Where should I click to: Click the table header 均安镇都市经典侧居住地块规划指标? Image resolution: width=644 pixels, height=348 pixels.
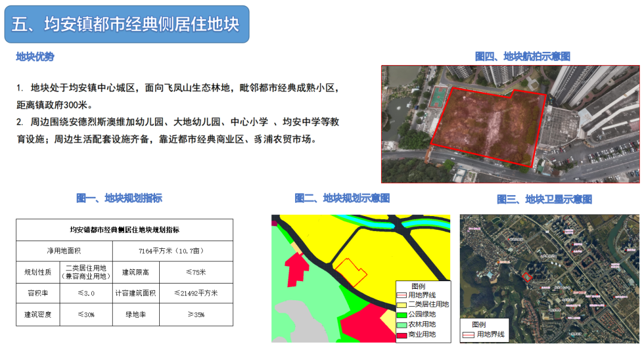(x=125, y=229)
